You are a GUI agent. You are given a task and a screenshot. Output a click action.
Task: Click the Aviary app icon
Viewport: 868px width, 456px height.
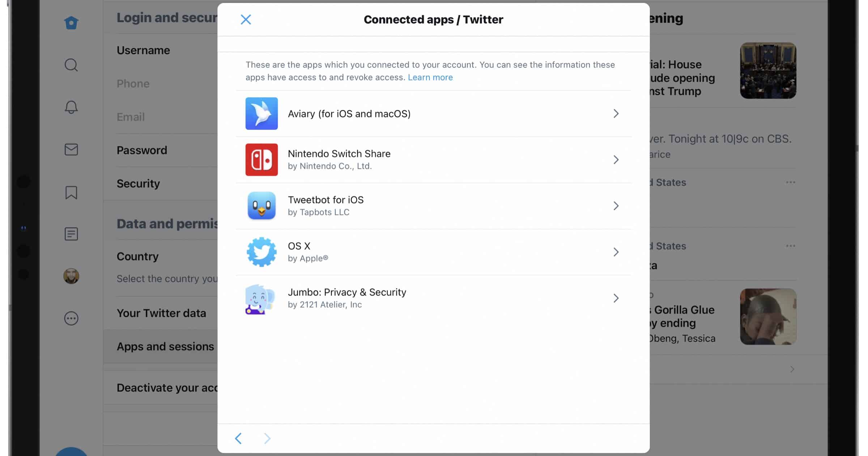pyautogui.click(x=261, y=114)
